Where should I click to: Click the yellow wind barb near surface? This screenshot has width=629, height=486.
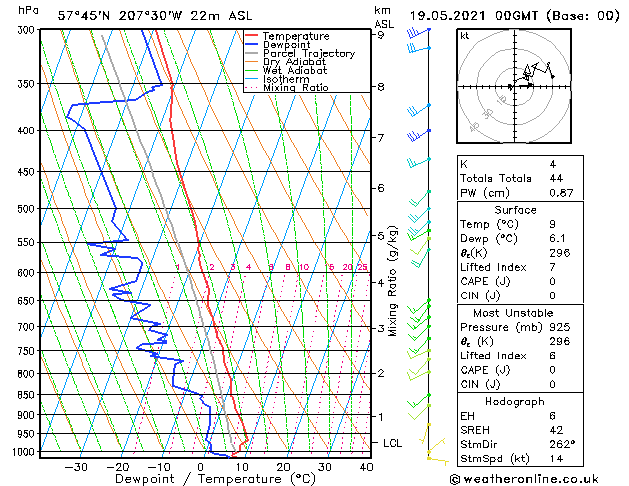coord(438,460)
